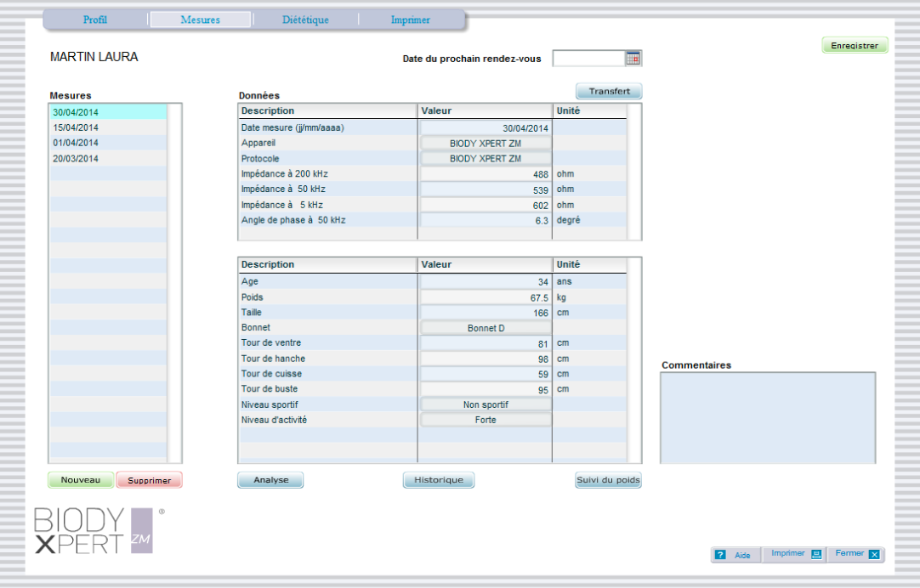920x588 pixels.
Task: Delete measurement with Supprimer button
Action: [x=149, y=480]
